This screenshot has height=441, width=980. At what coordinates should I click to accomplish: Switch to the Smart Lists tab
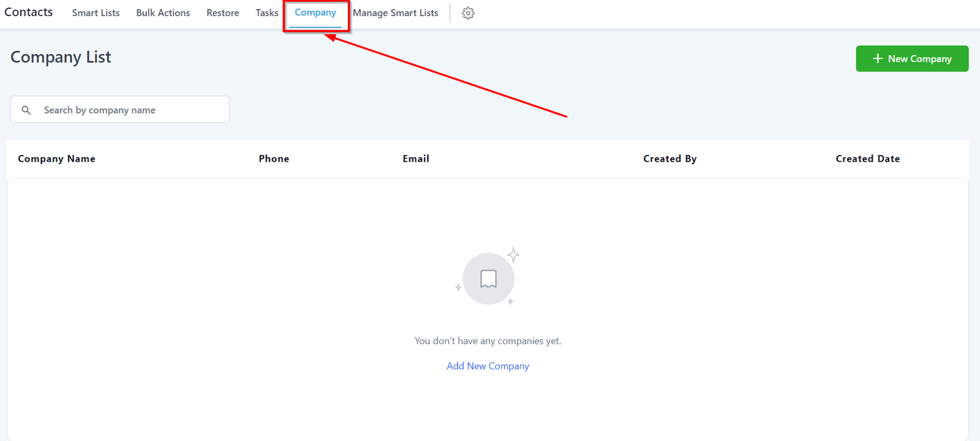pyautogui.click(x=96, y=13)
